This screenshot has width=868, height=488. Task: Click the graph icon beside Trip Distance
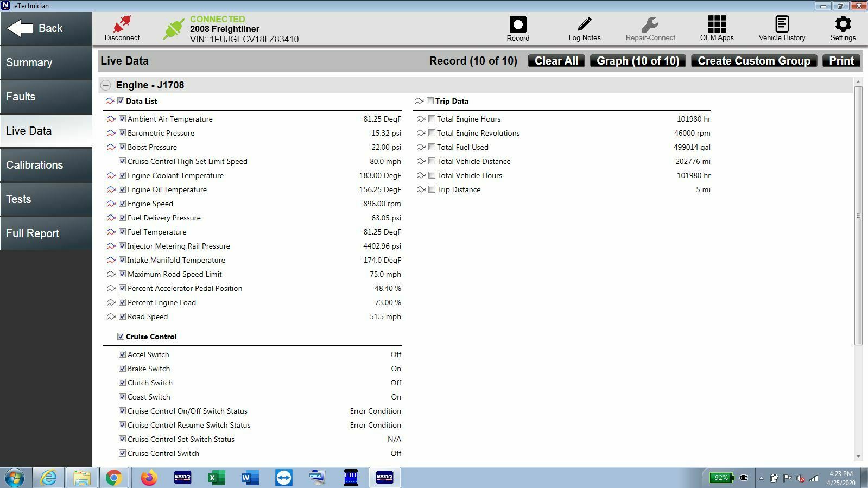coord(421,189)
